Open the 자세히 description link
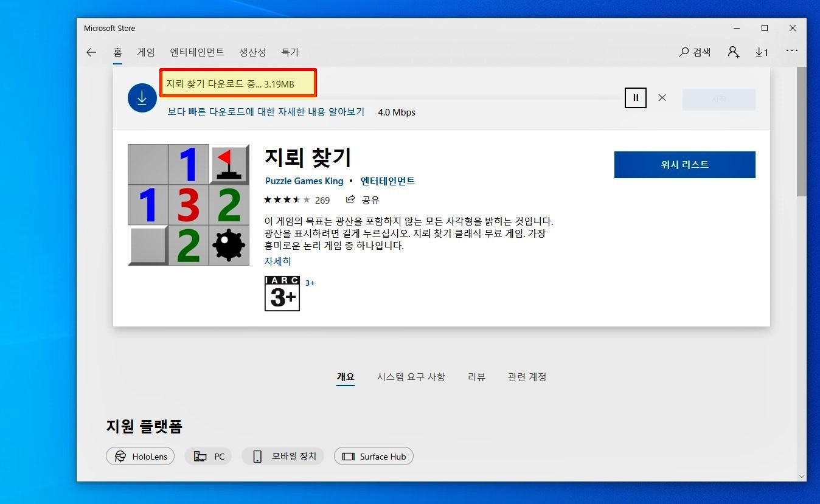 (277, 261)
